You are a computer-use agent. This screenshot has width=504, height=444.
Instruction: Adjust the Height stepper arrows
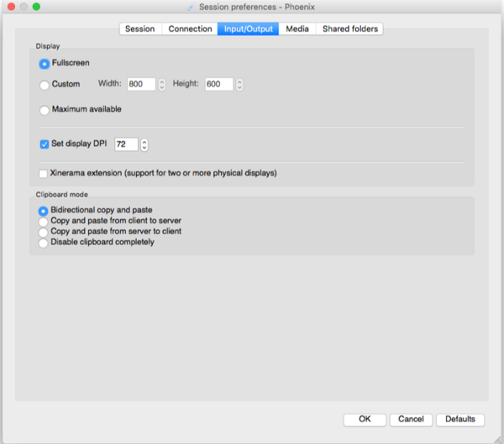(x=239, y=85)
